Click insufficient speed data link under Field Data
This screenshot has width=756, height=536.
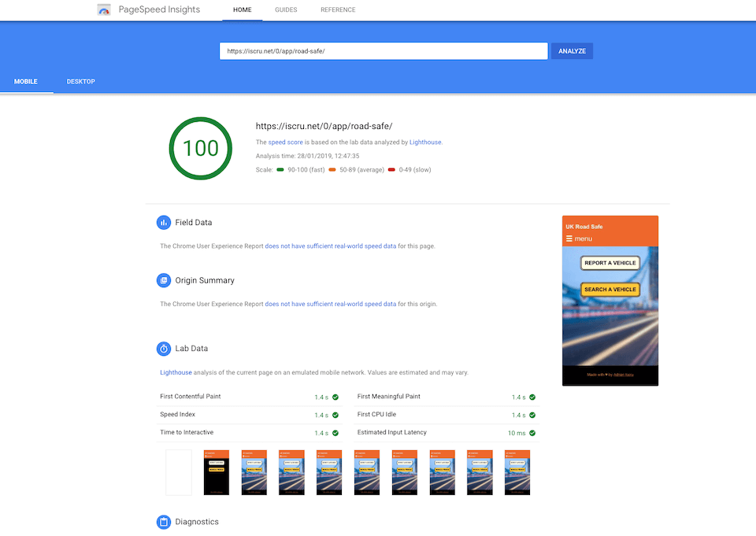[331, 246]
